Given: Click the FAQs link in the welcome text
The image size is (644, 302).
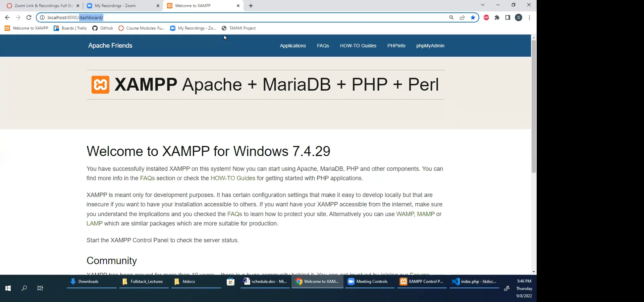Looking at the screenshot, I should pos(147,178).
